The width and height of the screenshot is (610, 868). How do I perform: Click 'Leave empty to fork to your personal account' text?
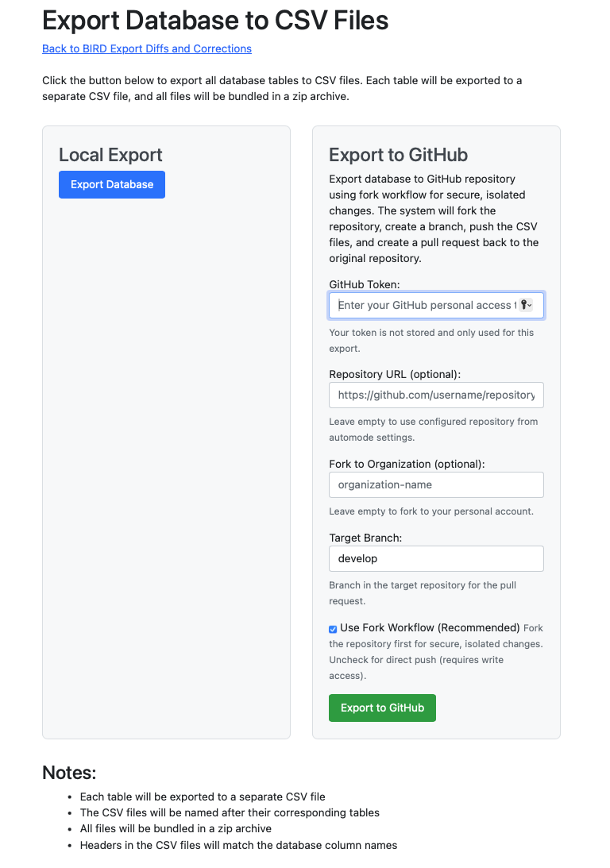coord(431,511)
